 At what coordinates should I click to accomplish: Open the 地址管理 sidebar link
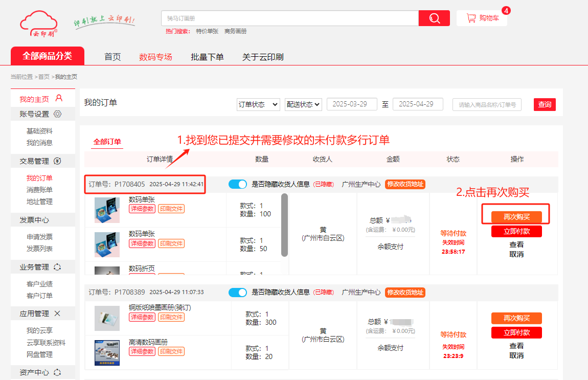click(x=39, y=202)
